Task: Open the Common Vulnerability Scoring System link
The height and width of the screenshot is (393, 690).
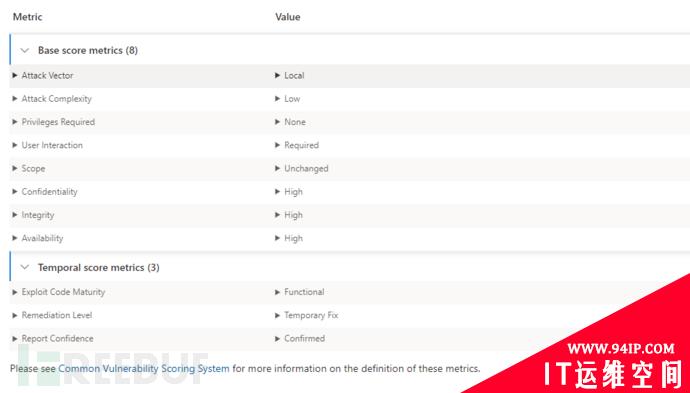Action: [x=144, y=368]
